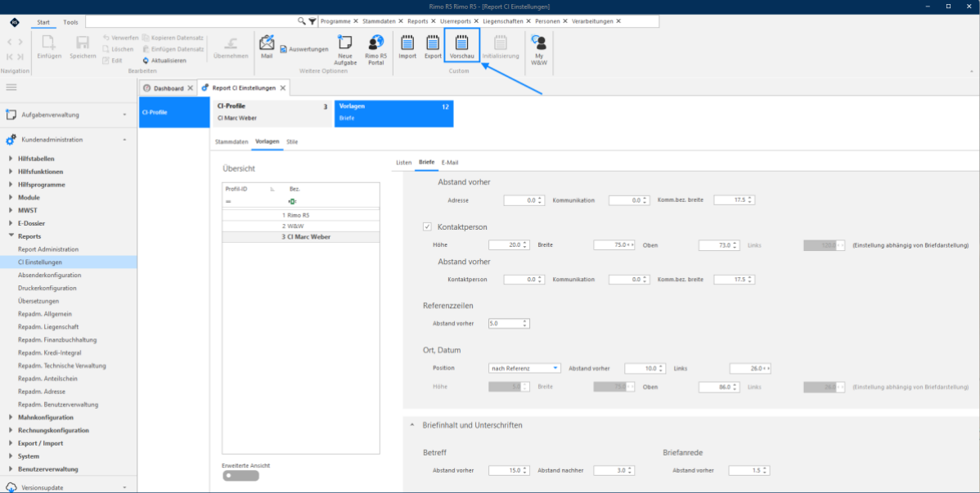980x493 pixels.
Task: Click the Betreff Abstand nachher field
Action: click(614, 470)
